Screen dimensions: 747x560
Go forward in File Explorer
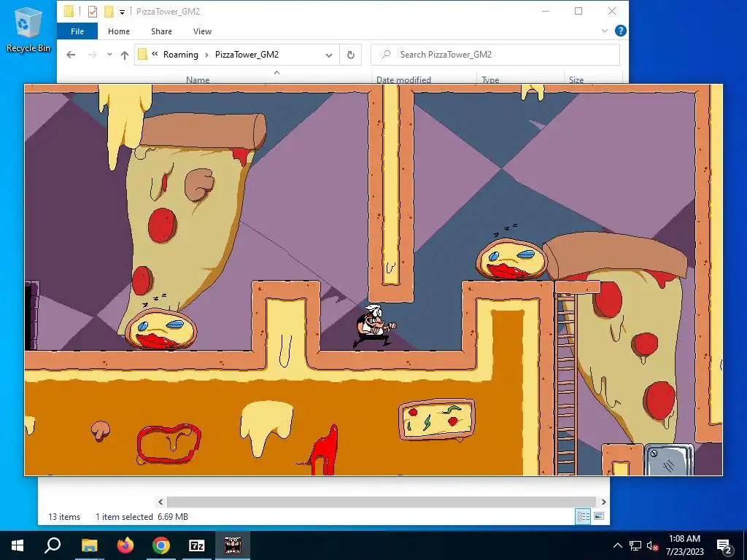pos(93,55)
